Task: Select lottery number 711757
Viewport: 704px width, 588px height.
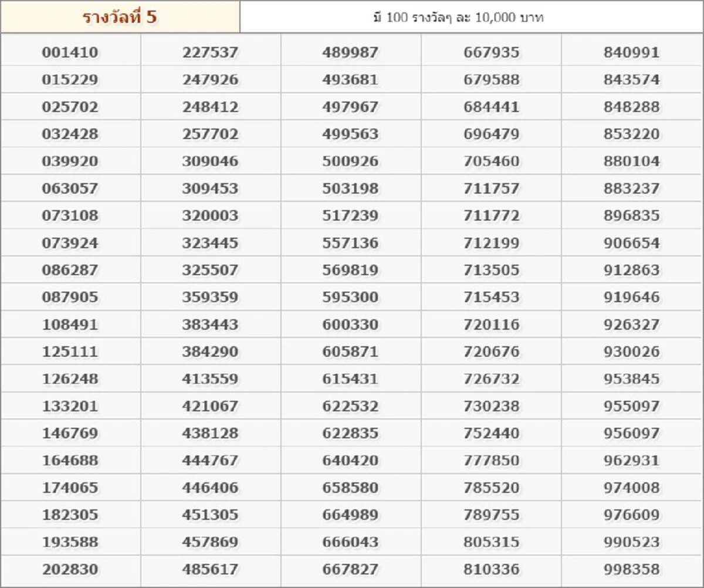Action: [492, 188]
